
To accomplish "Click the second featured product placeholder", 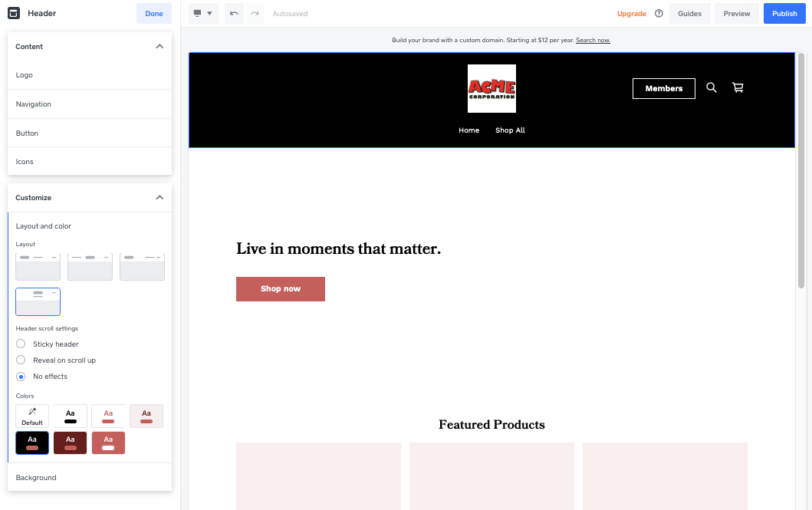I will (x=491, y=476).
